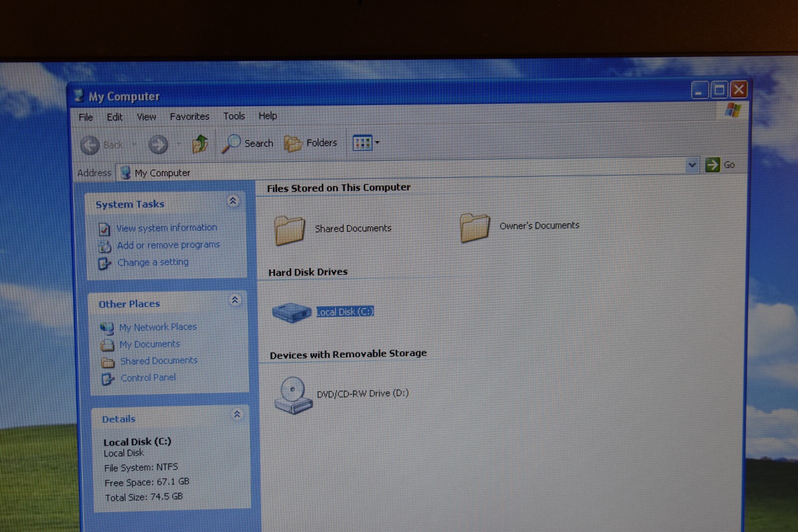This screenshot has width=798, height=532.
Task: Select the Shared Documents folder label
Action: point(353,228)
